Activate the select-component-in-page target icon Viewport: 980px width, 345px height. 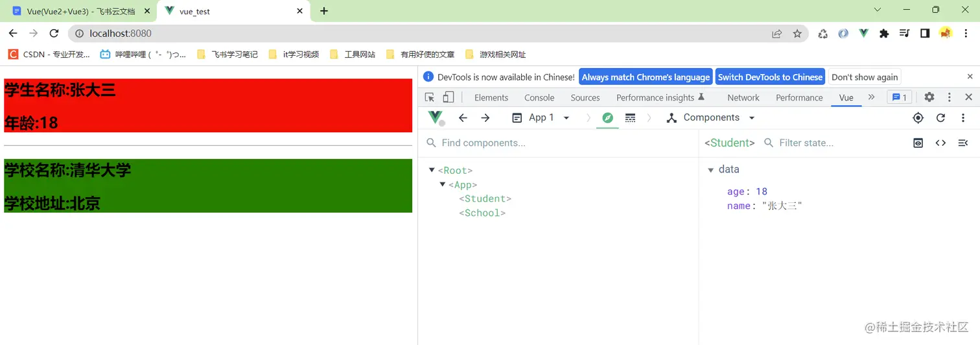tap(918, 117)
